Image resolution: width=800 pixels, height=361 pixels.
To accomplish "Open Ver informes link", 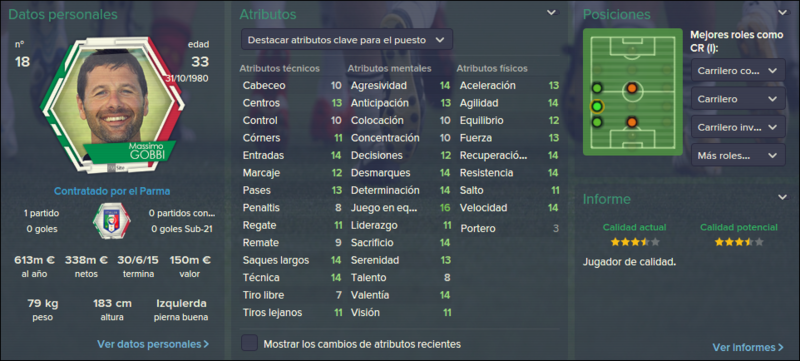I will tap(748, 347).
